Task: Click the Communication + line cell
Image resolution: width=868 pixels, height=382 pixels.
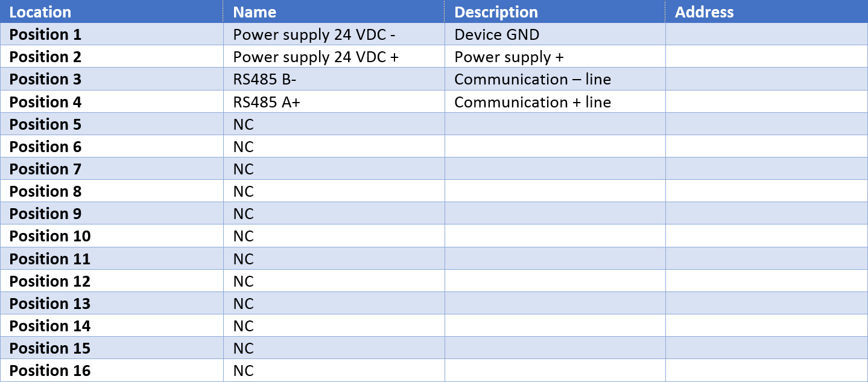Action: [555, 102]
